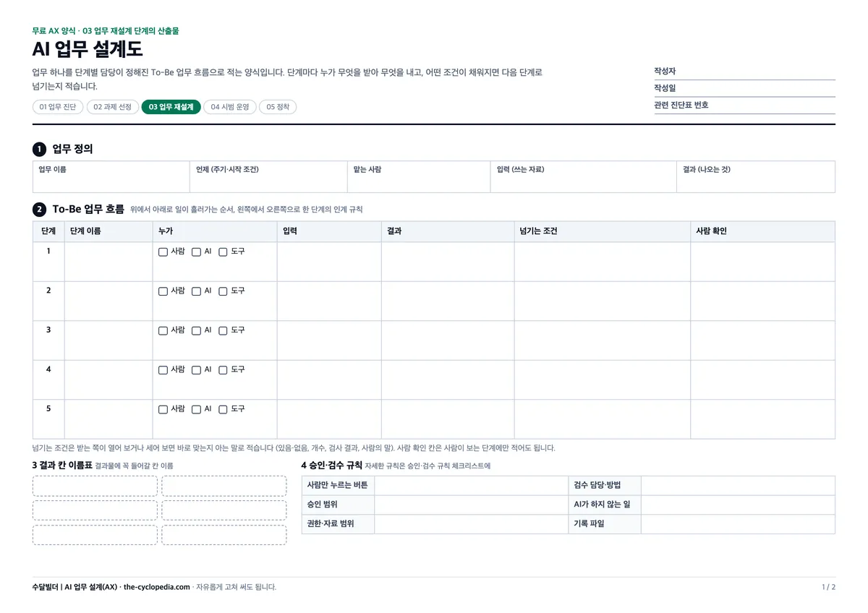Screen dimensions: 868x613
Task: Click step number 3 cell
Action: (x=48, y=340)
